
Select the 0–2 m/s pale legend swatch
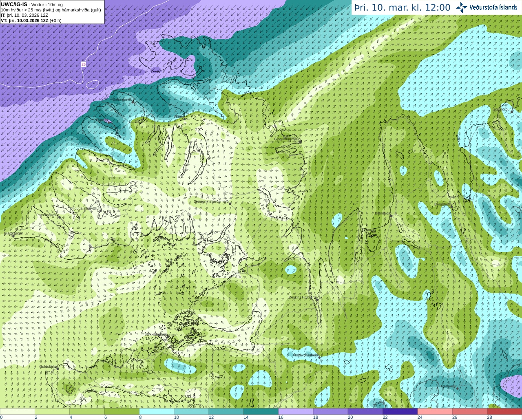18,411
